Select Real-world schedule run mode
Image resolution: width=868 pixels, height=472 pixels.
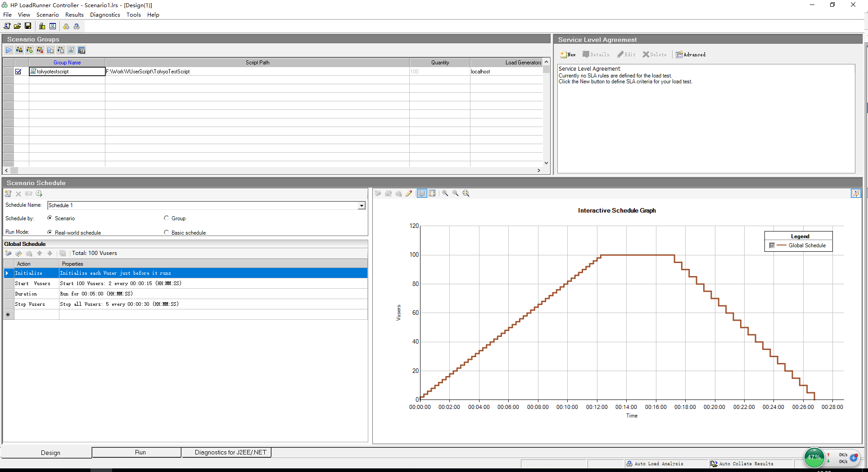[x=50, y=232]
